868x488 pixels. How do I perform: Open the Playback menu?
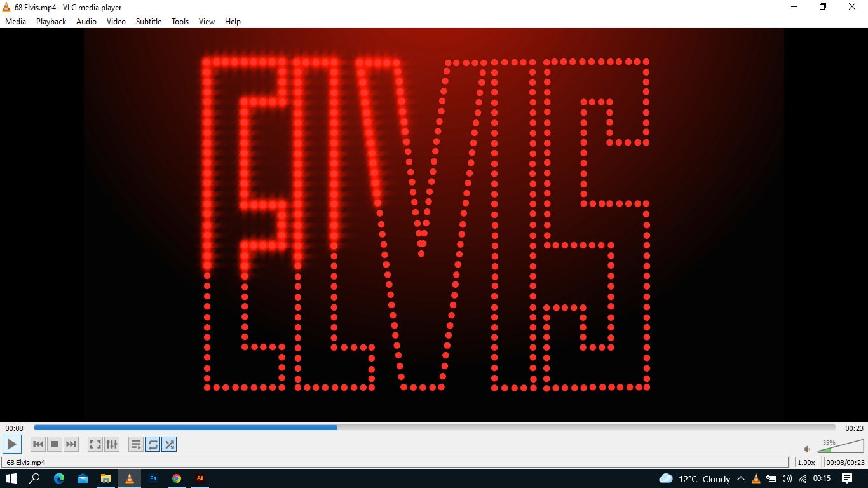pos(51,21)
